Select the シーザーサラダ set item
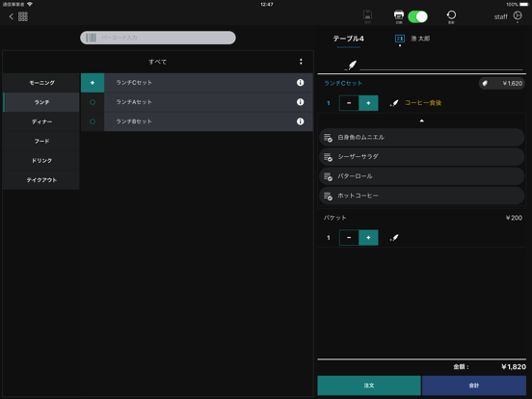The width and height of the screenshot is (532, 399). click(x=422, y=157)
